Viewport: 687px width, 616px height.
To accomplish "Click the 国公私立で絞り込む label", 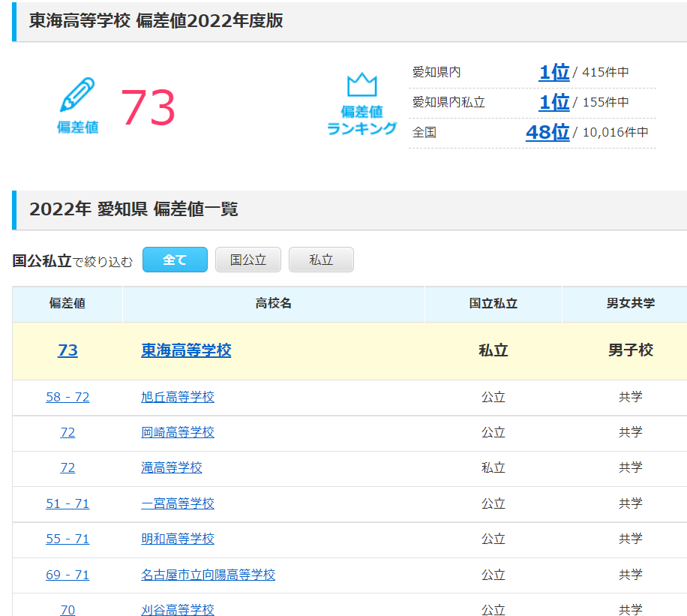I will (72, 261).
